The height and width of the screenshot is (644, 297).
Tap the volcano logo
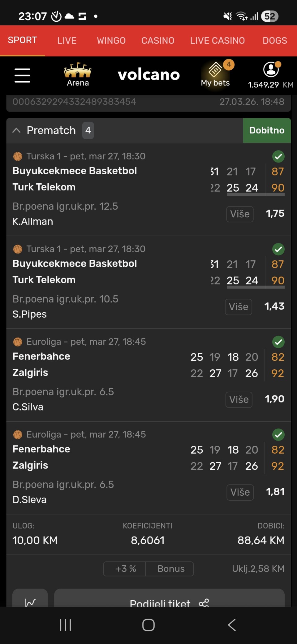coord(149,75)
